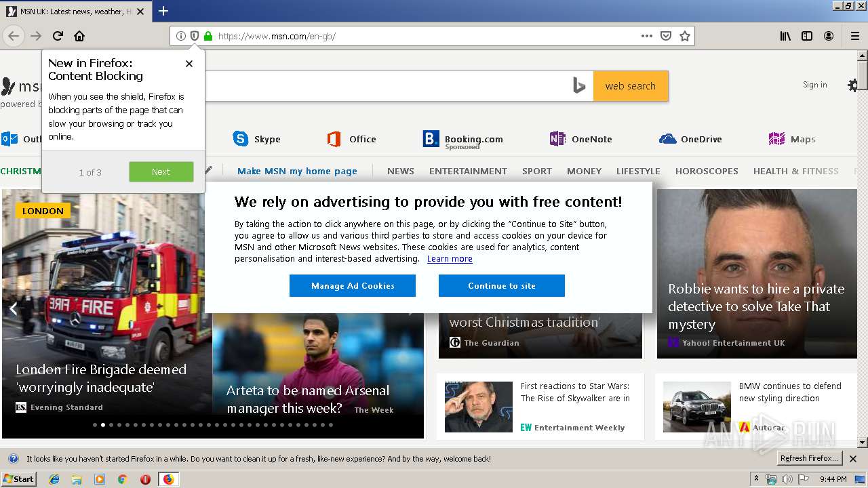Open Opera from taskbar

click(x=145, y=479)
